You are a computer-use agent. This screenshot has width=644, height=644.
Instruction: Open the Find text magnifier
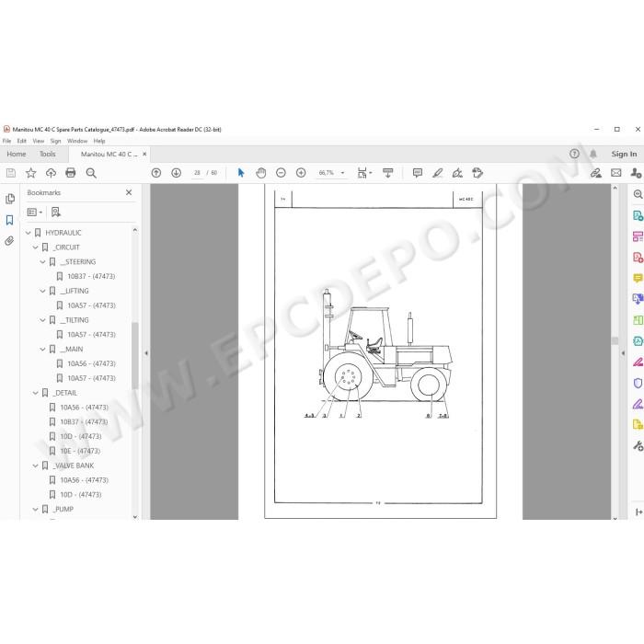coord(91,173)
